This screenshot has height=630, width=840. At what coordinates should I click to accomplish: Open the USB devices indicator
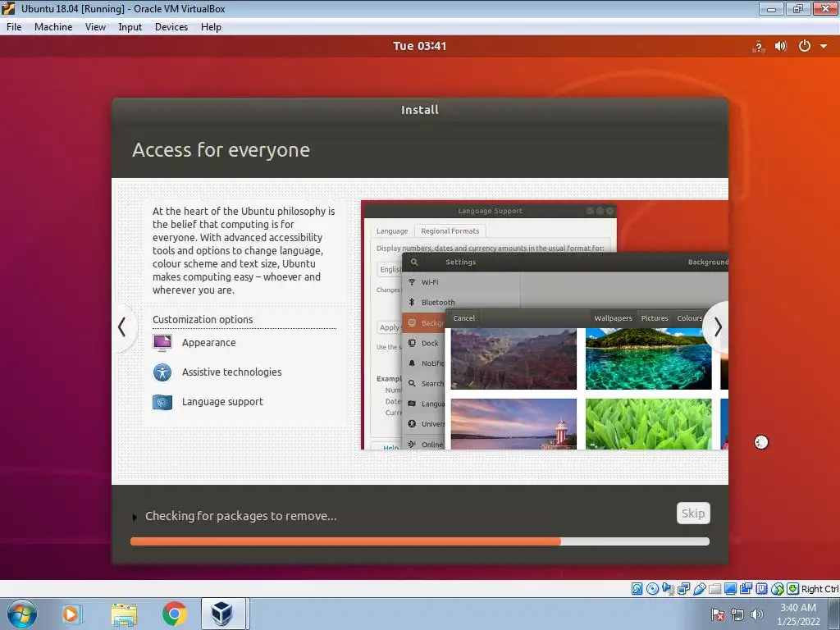[x=699, y=589]
